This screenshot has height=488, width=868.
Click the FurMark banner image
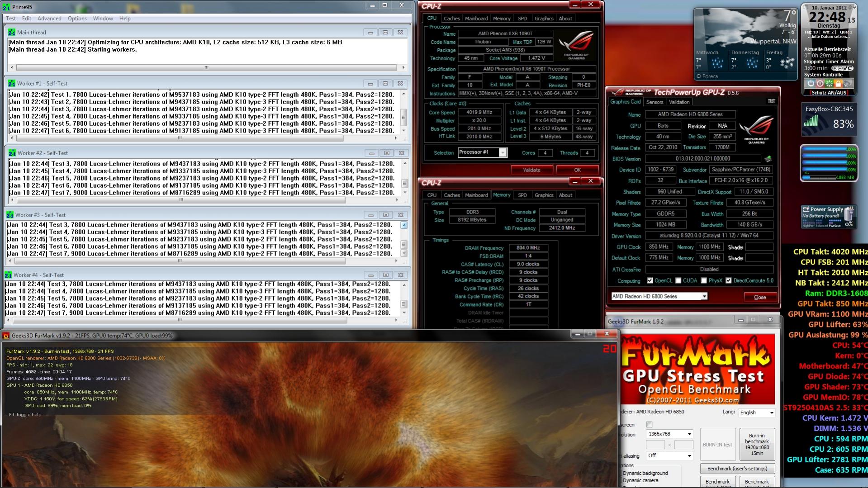pos(698,370)
